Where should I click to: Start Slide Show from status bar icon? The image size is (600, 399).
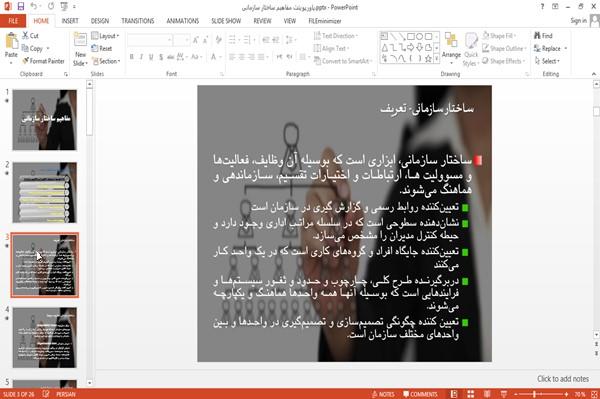504,394
